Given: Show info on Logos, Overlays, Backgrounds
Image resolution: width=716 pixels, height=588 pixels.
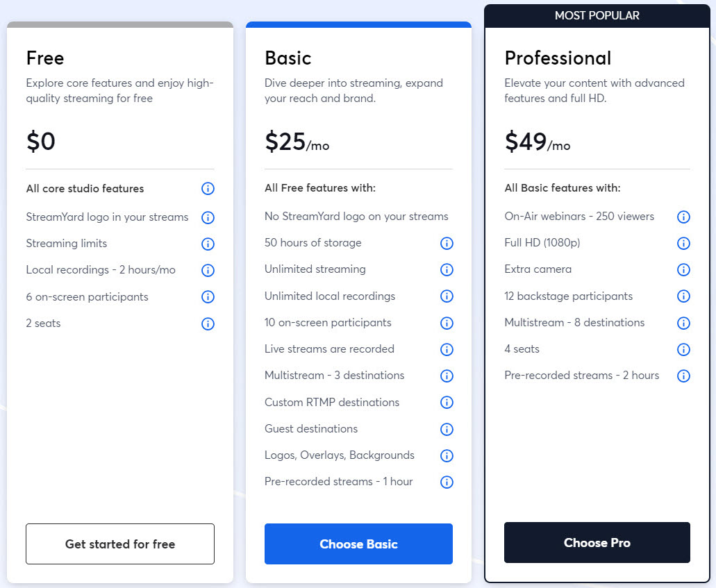Looking at the screenshot, I should pyautogui.click(x=447, y=455).
